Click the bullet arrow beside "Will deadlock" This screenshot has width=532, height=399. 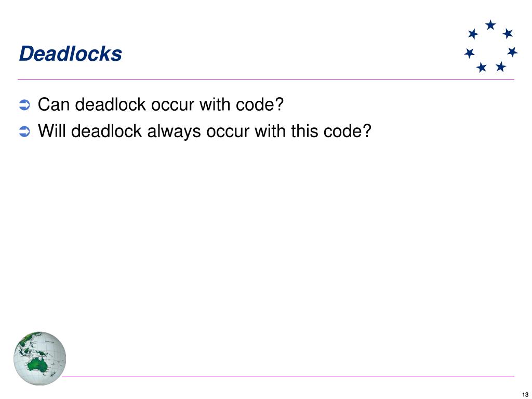[24, 131]
